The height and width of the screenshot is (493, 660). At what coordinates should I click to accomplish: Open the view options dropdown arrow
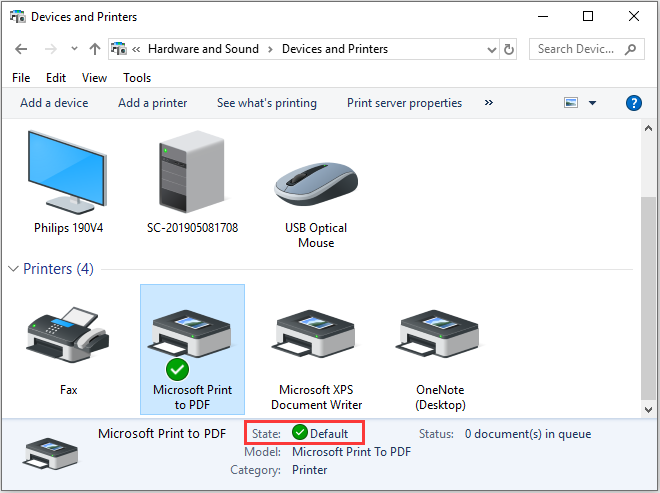592,103
